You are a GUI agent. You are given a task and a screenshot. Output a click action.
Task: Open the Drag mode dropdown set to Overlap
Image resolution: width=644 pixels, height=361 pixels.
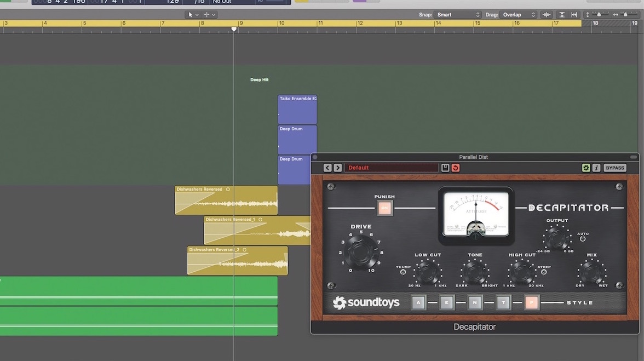[x=518, y=15]
